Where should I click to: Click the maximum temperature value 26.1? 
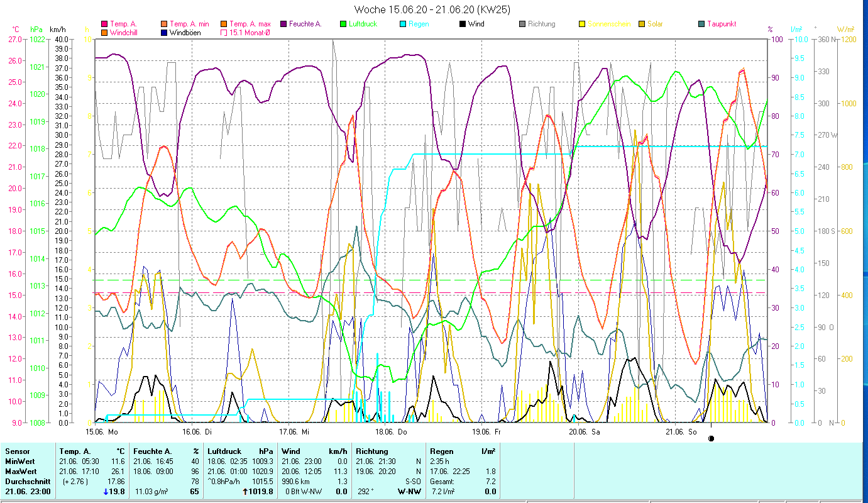[x=118, y=472]
